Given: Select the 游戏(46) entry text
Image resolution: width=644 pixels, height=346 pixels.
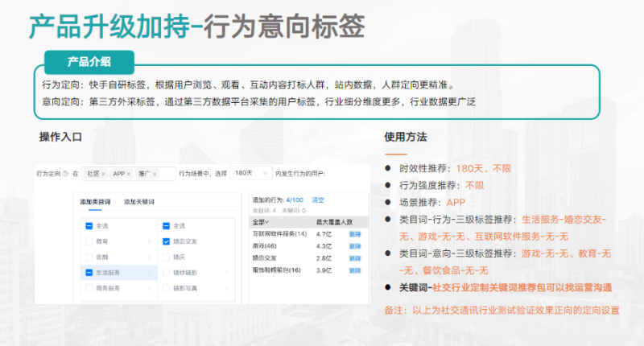Looking at the screenshot, I should coord(265,246).
